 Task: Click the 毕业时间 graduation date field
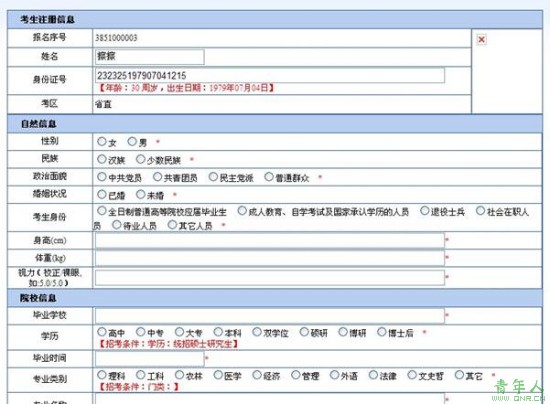(149, 359)
